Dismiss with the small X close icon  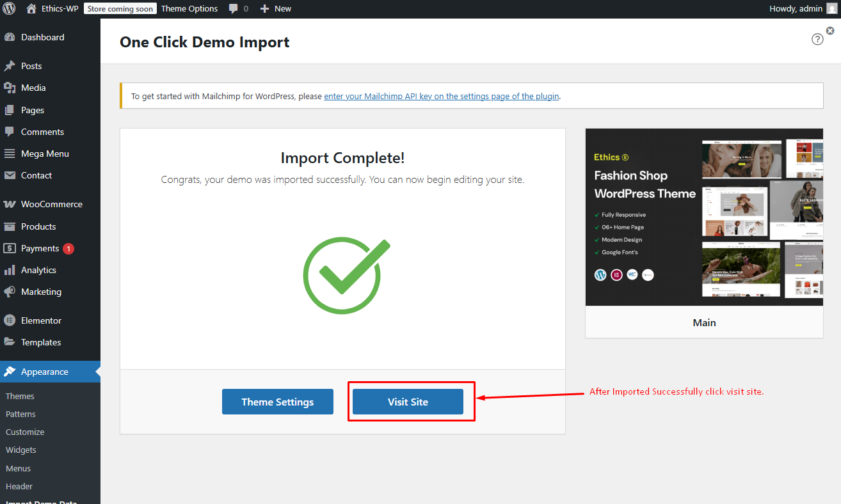pyautogui.click(x=830, y=30)
